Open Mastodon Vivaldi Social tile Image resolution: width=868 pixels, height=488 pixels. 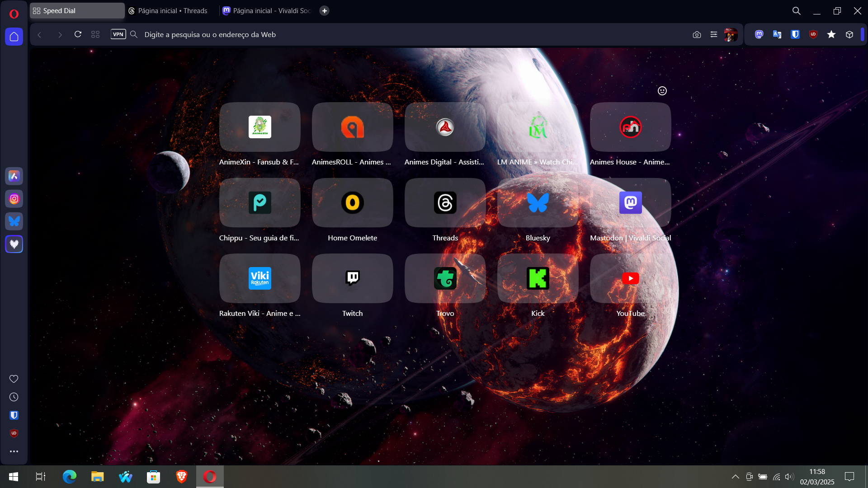[631, 202]
